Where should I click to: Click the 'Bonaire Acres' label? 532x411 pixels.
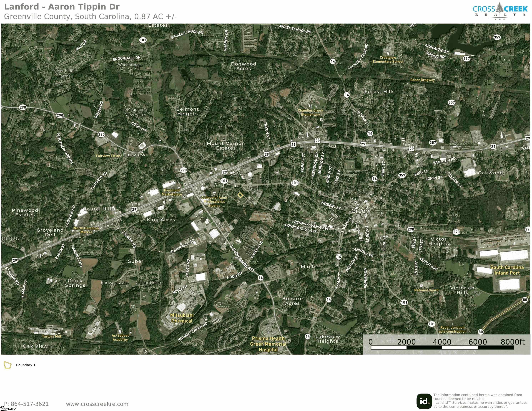292,301
